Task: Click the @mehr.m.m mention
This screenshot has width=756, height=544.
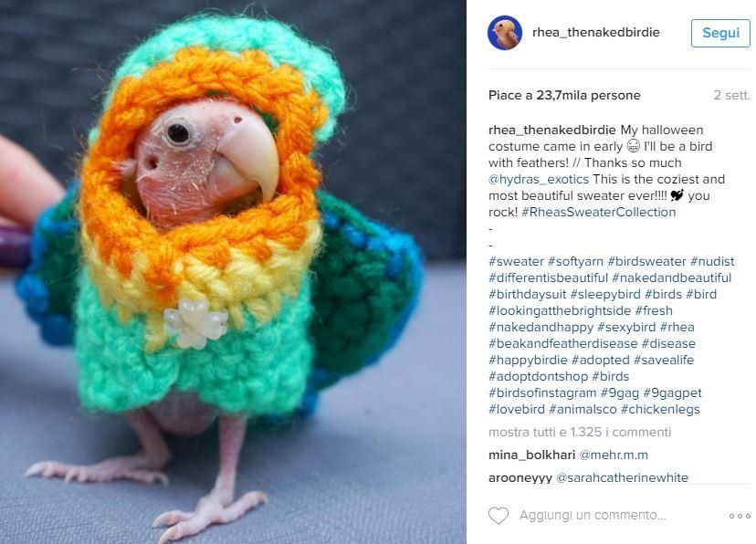Action: point(614,455)
